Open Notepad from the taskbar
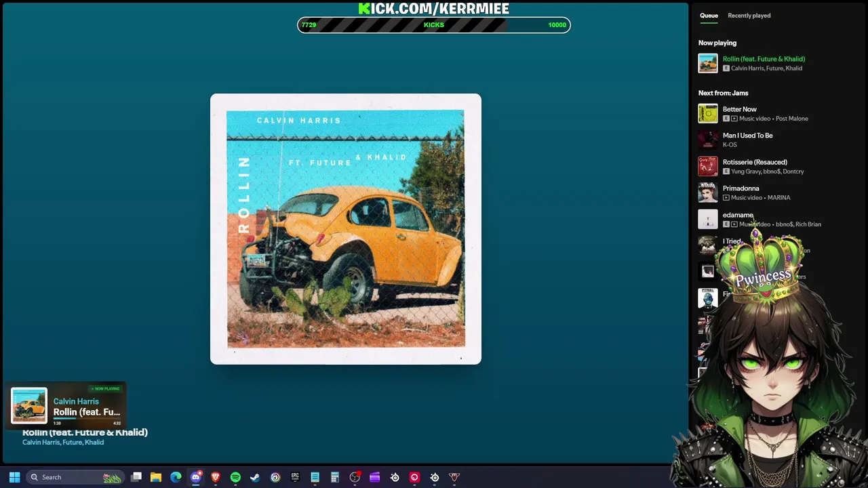The image size is (868, 488). [315, 477]
